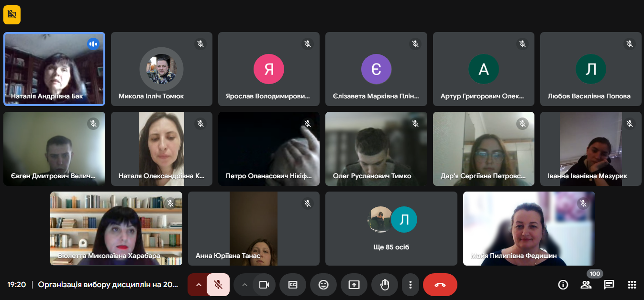Image resolution: width=644 pixels, height=300 pixels.
Task: Click Микола Ілліч Томюк's profile avatar
Action: point(161,69)
